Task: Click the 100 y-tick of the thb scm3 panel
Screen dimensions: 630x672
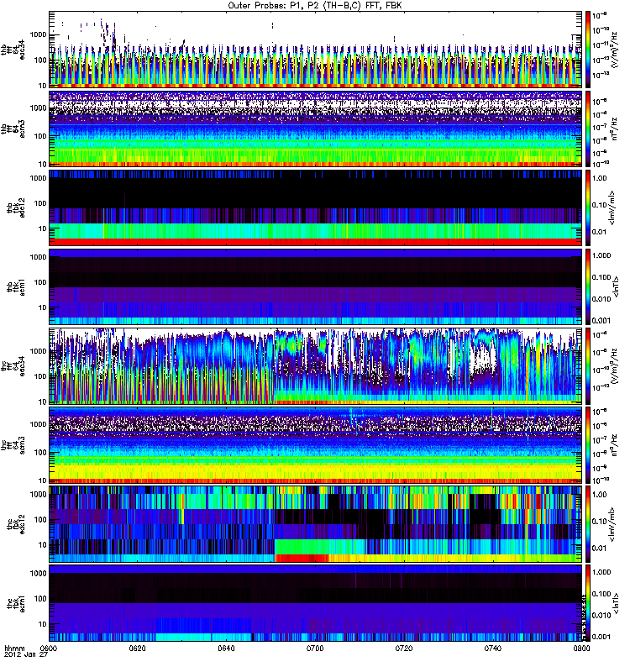Action: tap(40, 136)
